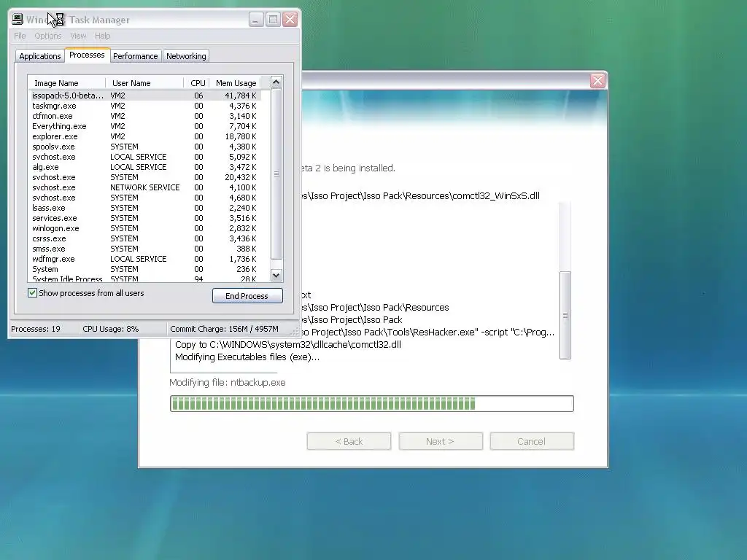This screenshot has height=560, width=747.
Task: Close the Task Manager window
Action: click(290, 20)
